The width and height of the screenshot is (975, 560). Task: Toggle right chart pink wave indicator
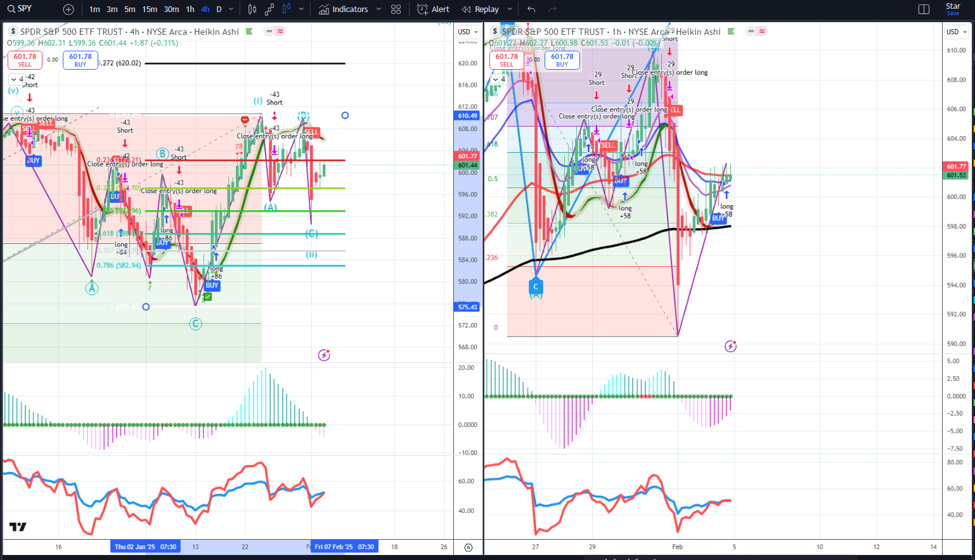coord(762,31)
